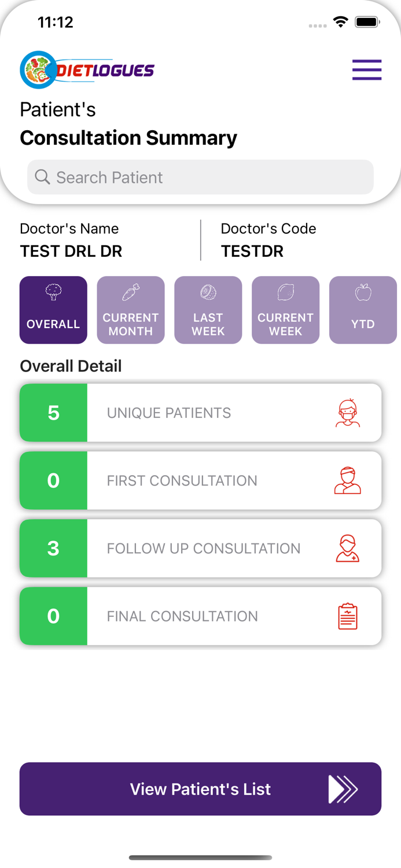The height and width of the screenshot is (868, 401).
Task: Click the nurse icon on Follow Up Consultation
Action: [348, 548]
